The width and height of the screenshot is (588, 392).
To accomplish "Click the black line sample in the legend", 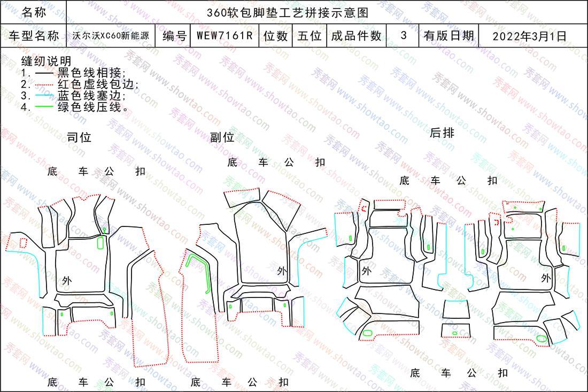I will point(44,73).
